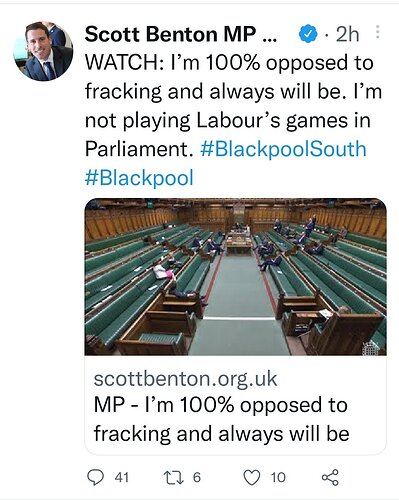The width and height of the screenshot is (399, 500).
Task: Like the tweet with heart icon
Action: 252,477
